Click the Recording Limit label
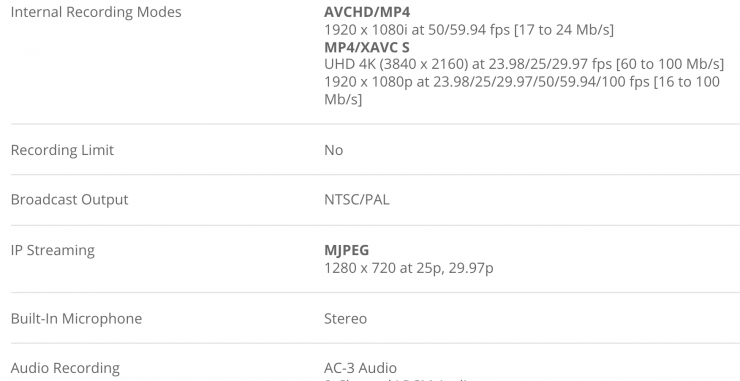 point(62,150)
